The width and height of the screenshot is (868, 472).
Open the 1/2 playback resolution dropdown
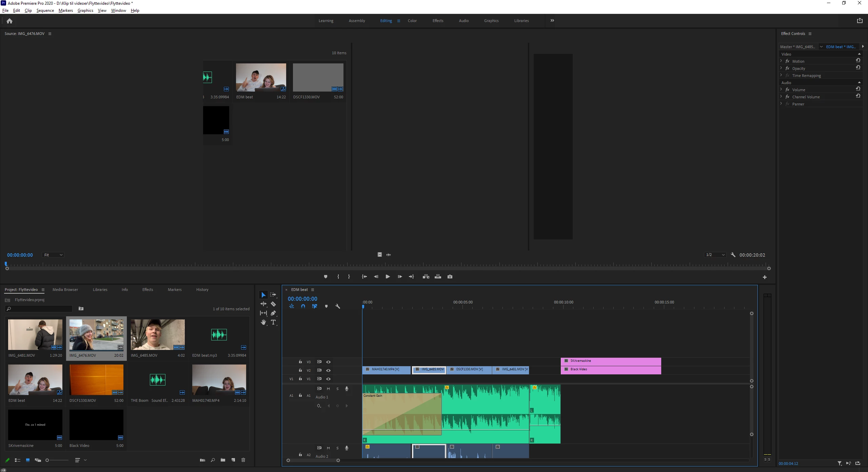coord(715,255)
